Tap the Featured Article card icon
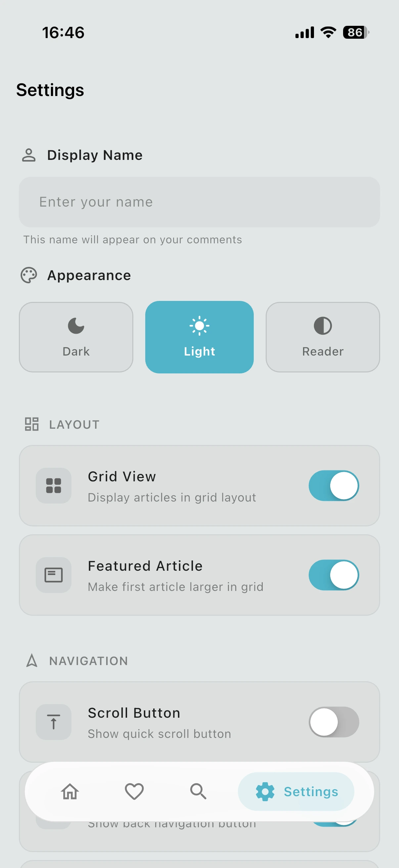399x868 pixels. click(54, 575)
